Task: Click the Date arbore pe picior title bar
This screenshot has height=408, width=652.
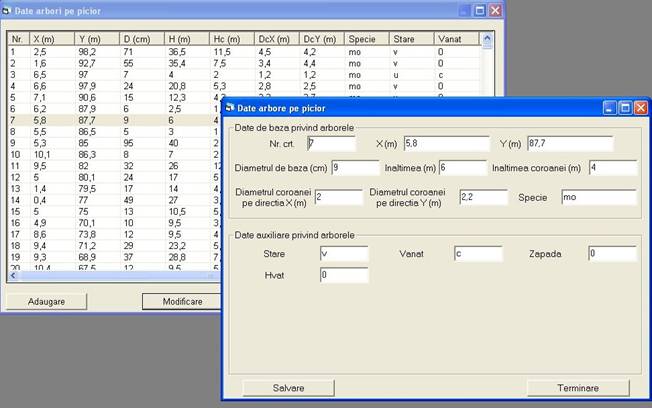Action: pos(412,108)
